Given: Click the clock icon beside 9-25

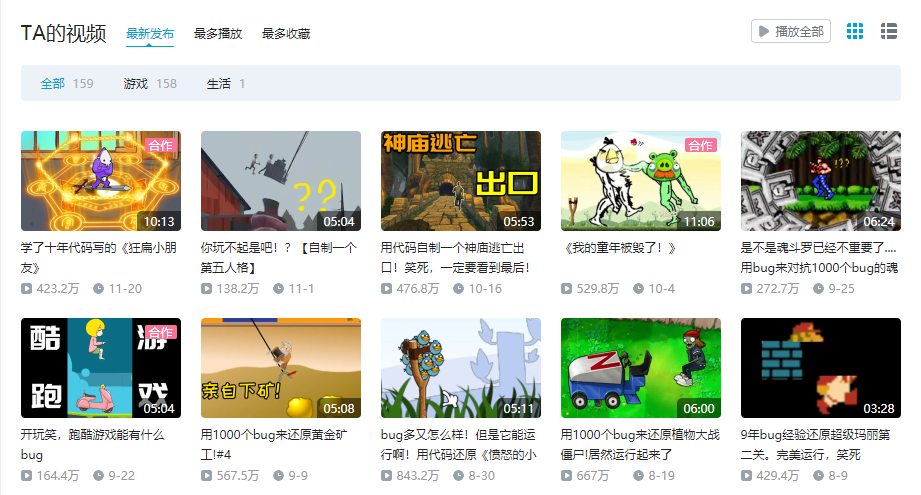Looking at the screenshot, I should [818, 288].
